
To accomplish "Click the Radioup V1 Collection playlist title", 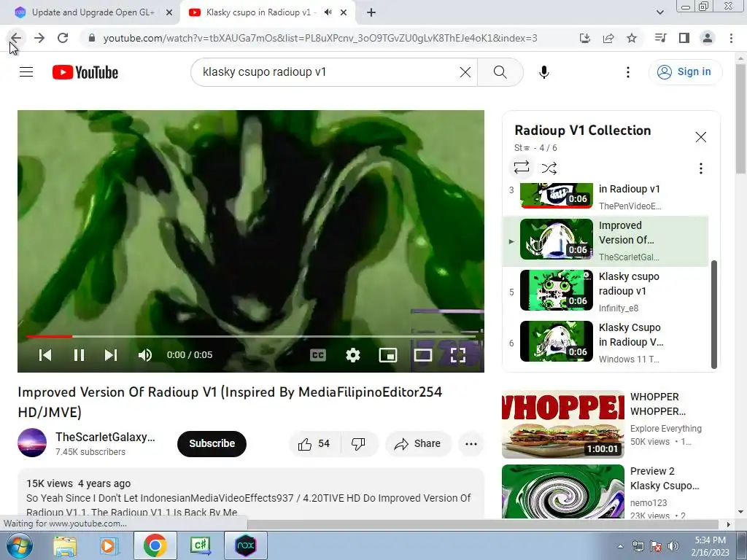I will coord(583,131).
